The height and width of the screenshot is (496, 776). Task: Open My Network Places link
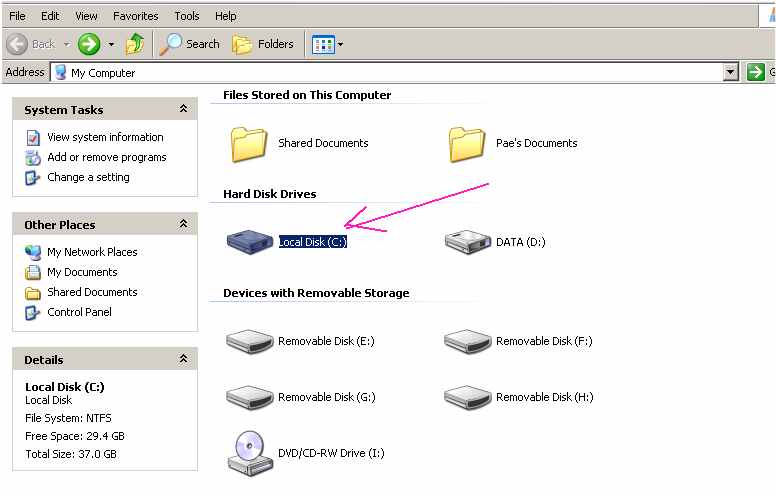93,252
